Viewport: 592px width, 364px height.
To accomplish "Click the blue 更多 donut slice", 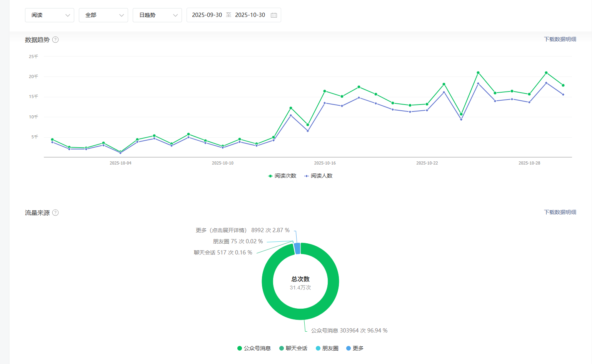I will point(297,248).
